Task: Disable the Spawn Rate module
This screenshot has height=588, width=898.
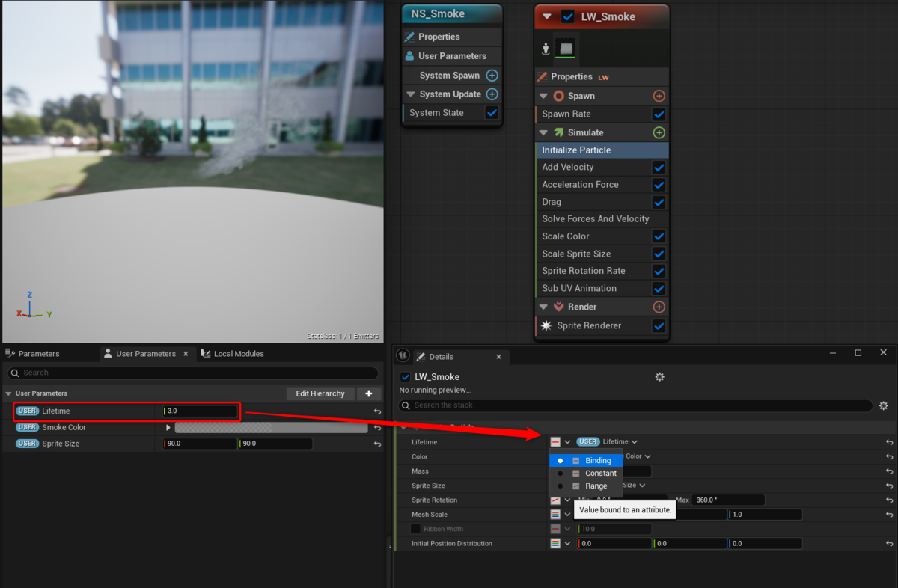Action: click(659, 114)
